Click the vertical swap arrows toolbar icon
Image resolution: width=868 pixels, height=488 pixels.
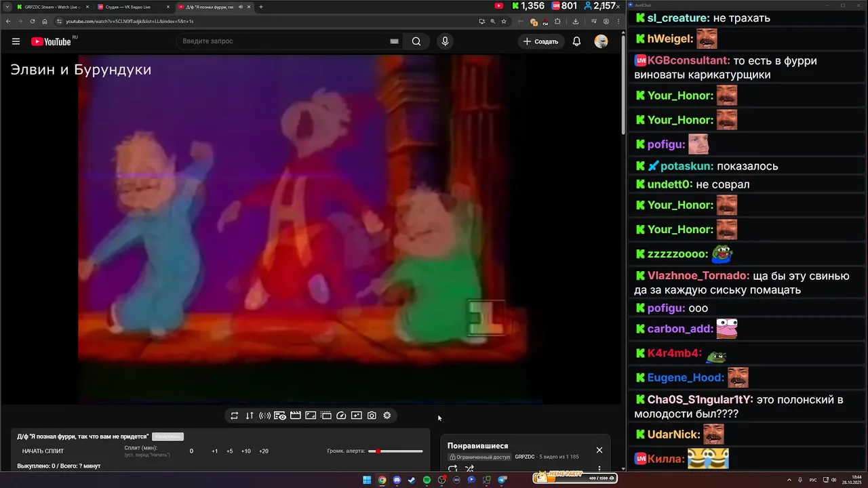tap(250, 415)
